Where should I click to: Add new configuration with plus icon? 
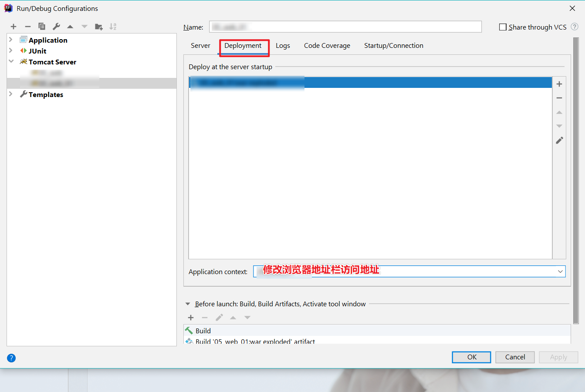pyautogui.click(x=14, y=27)
